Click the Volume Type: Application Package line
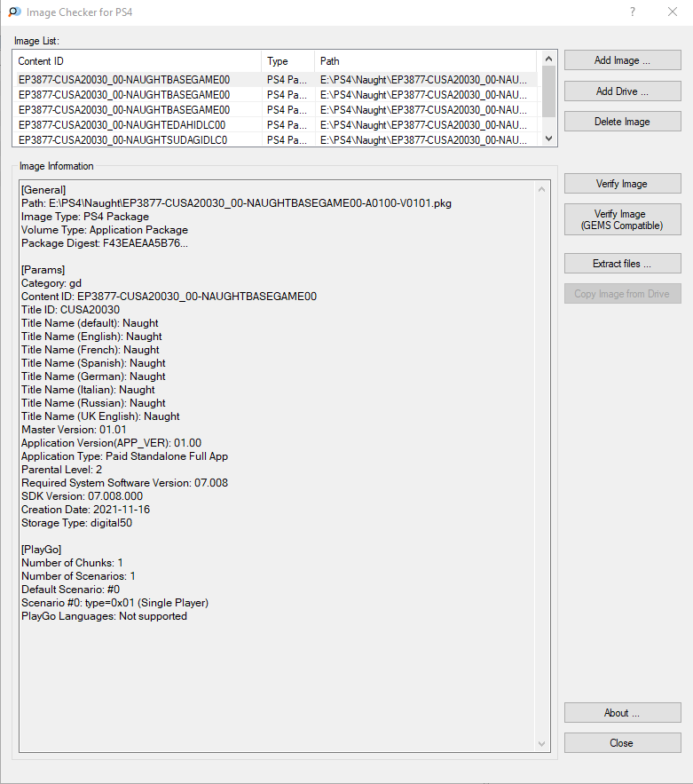Image resolution: width=693 pixels, height=784 pixels. click(x=105, y=230)
